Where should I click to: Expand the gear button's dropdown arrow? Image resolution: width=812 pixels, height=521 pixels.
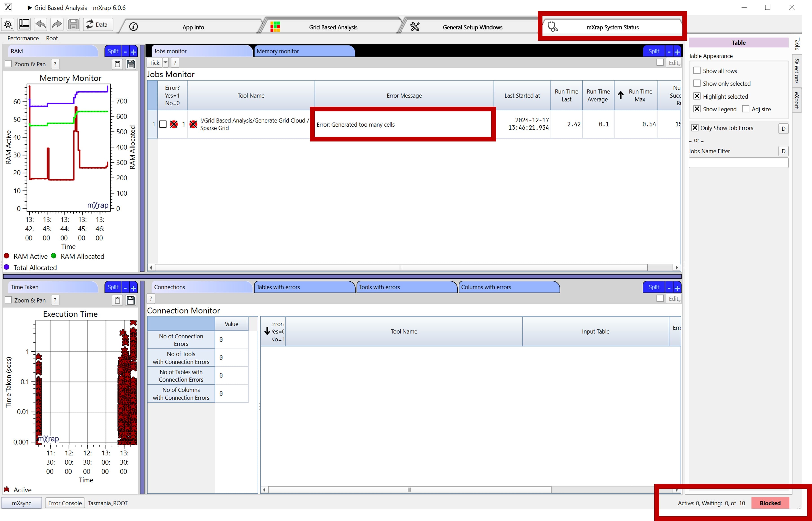click(x=12, y=29)
